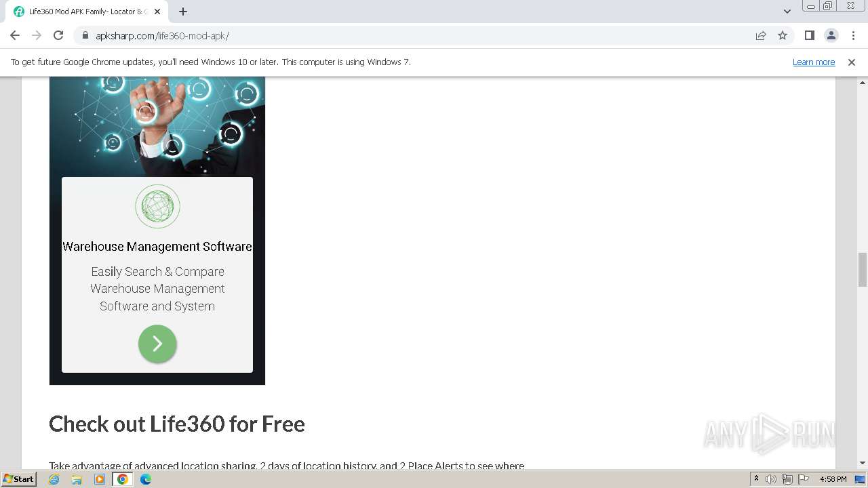Share this page icon in address bar
This screenshot has height=488, width=868.
[x=761, y=35]
